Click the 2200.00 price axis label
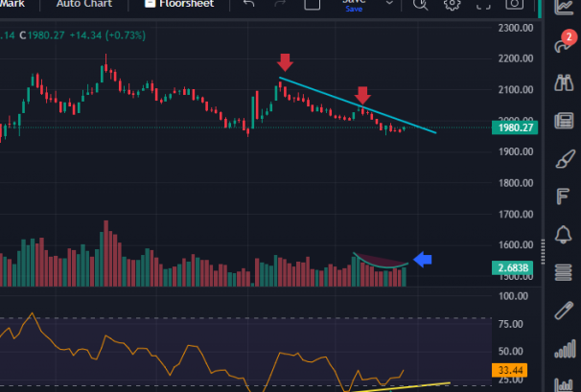The width and height of the screenshot is (581, 392). pos(516,58)
